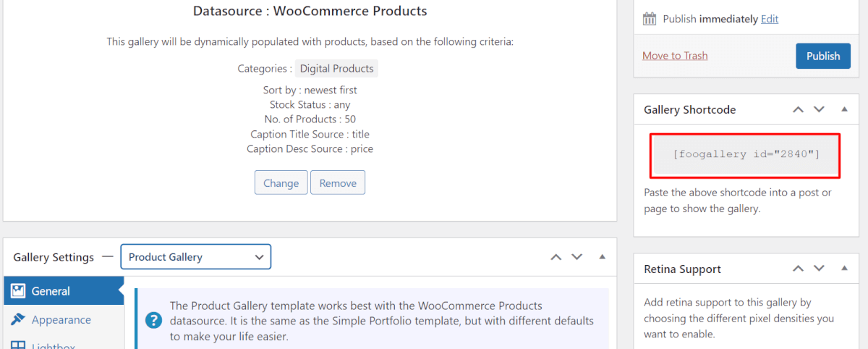Collapse the Retina Support panel
This screenshot has height=349, width=868.
point(844,269)
